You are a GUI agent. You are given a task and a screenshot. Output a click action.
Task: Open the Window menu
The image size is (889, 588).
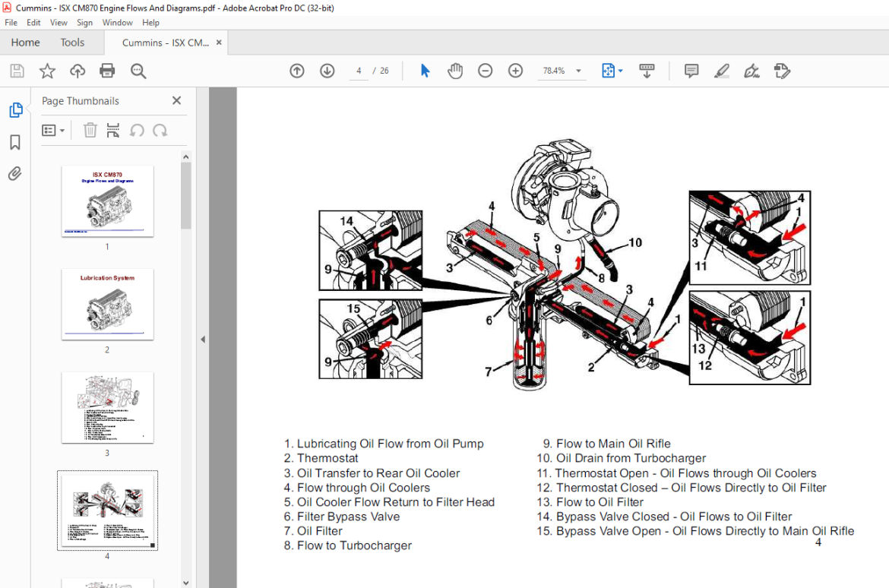pyautogui.click(x=117, y=23)
